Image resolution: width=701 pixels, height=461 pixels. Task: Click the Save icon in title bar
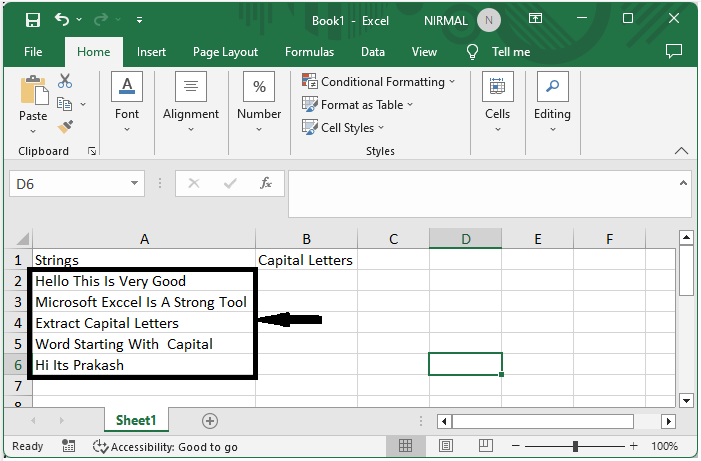pos(32,19)
